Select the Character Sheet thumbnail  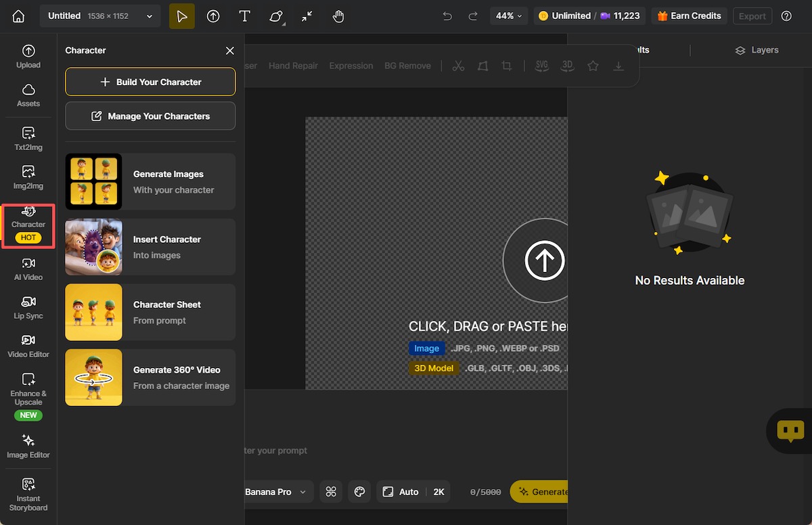[x=93, y=312]
